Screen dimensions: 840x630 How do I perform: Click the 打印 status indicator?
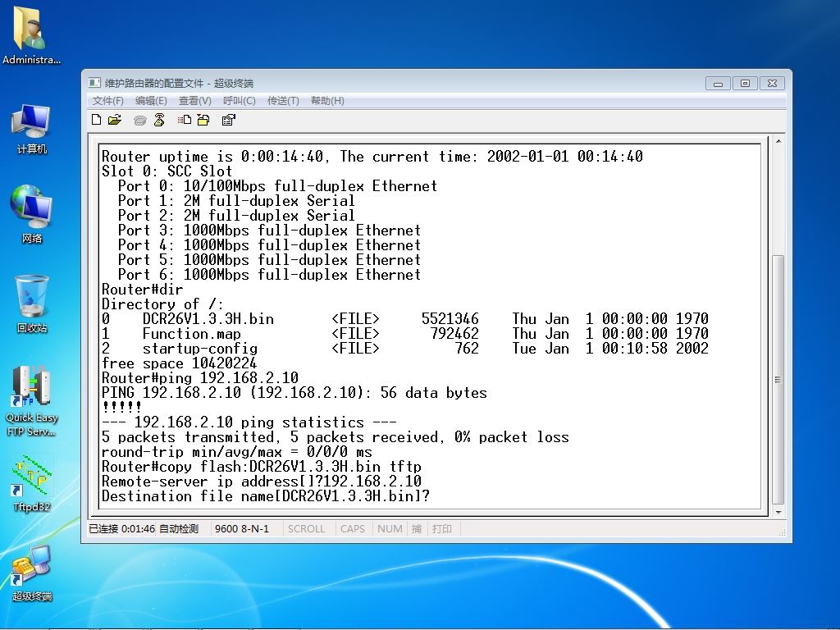tap(442, 529)
